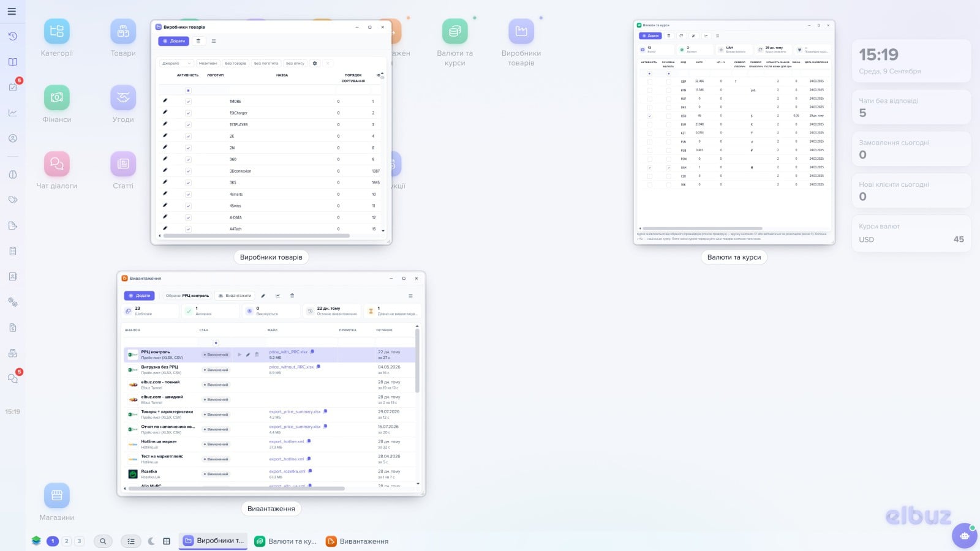Open the Категорії app icon
980x551 pixels.
pos(56,32)
